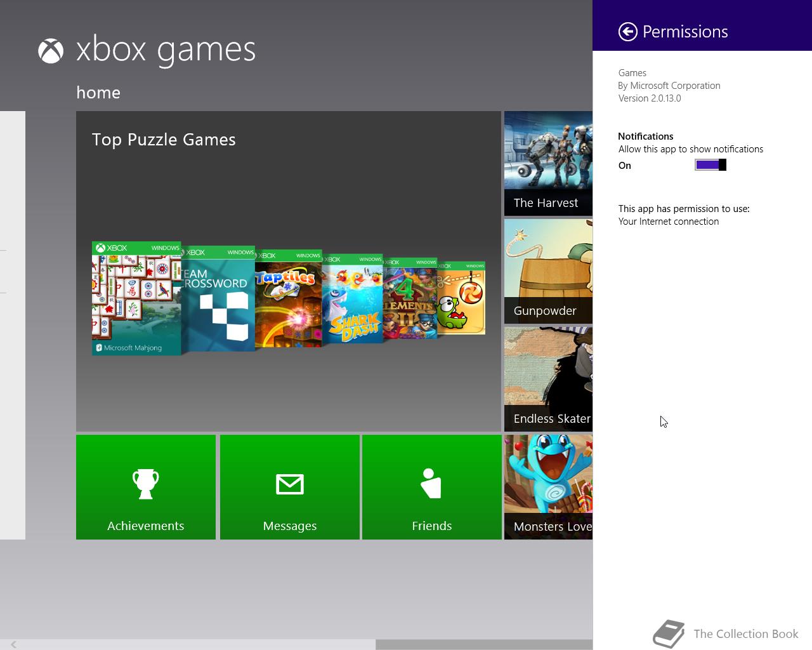Click the 'Notifications' heading
This screenshot has width=812, height=650.
coord(646,136)
